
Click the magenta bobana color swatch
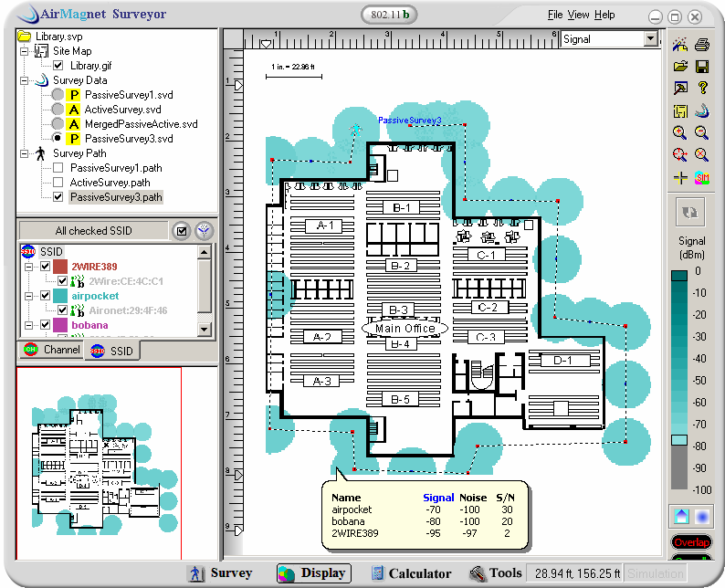[60, 325]
